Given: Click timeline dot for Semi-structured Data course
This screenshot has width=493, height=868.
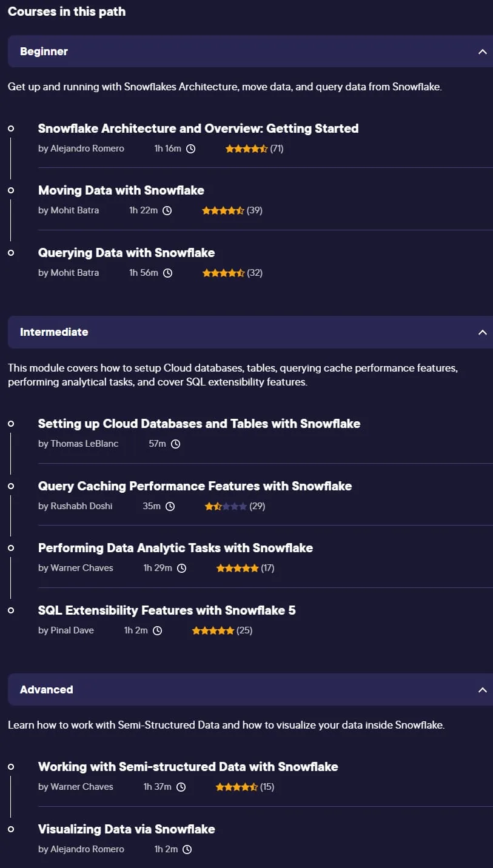Looking at the screenshot, I should coord(11,767).
